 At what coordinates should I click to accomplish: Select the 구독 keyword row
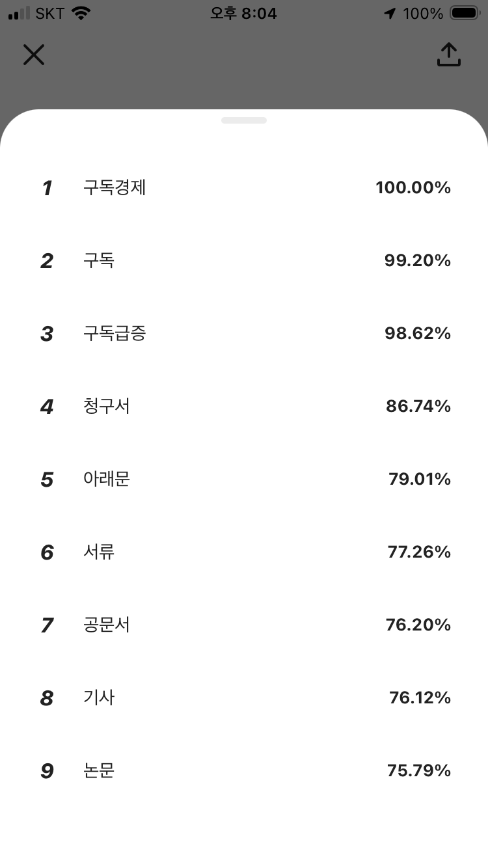(244, 261)
